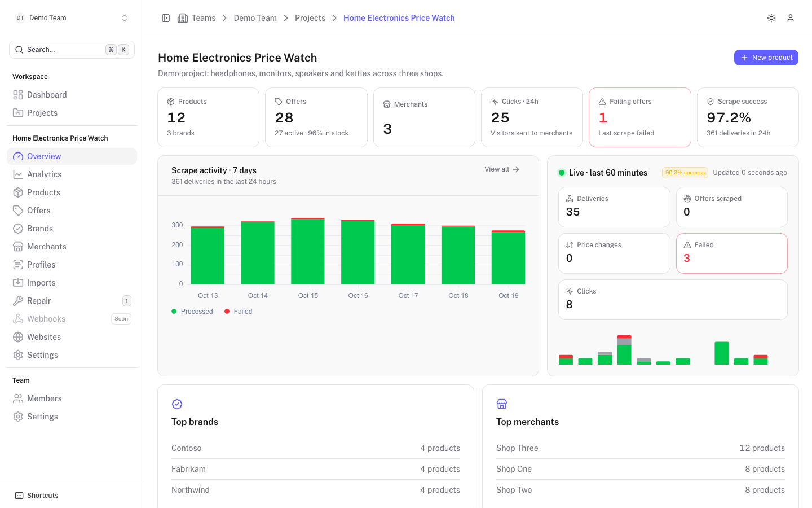Click the Offers scraped radar icon
Viewport: 812px width, 508px height.
[x=687, y=199]
